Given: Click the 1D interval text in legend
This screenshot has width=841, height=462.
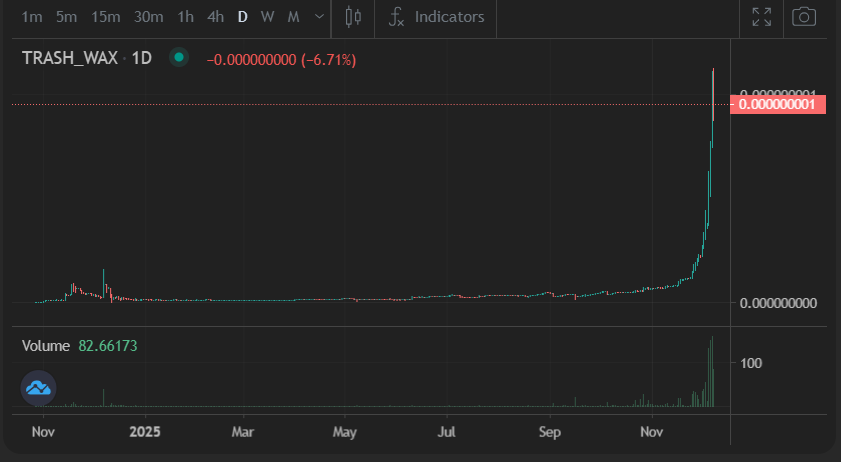Looking at the screenshot, I should (x=142, y=58).
